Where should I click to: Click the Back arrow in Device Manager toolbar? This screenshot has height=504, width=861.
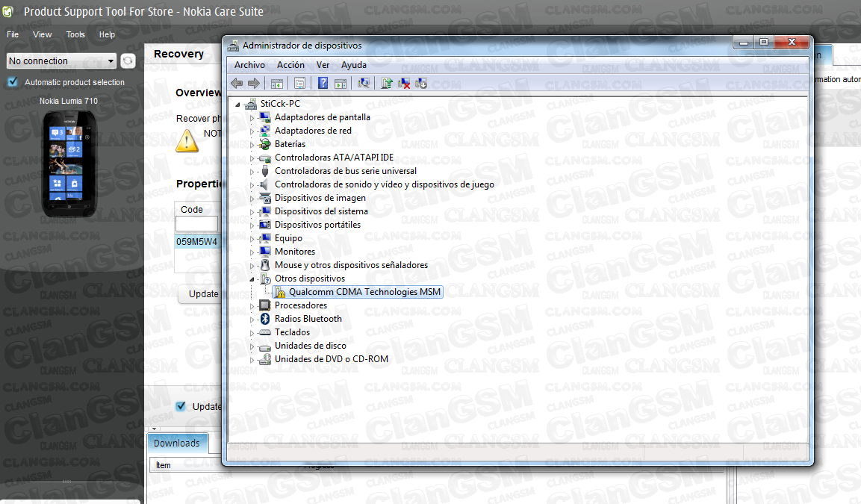tap(237, 84)
